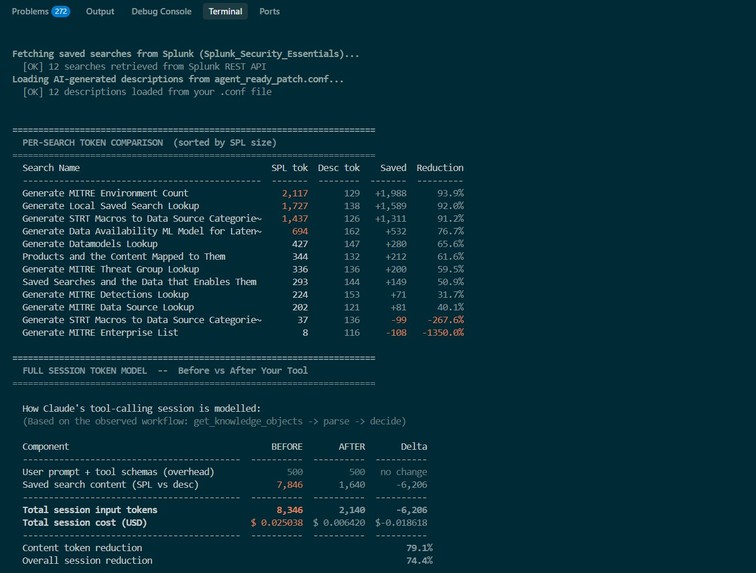This screenshot has width=756, height=573.
Task: Click the 1,437 SPL token value
Action: click(x=295, y=218)
